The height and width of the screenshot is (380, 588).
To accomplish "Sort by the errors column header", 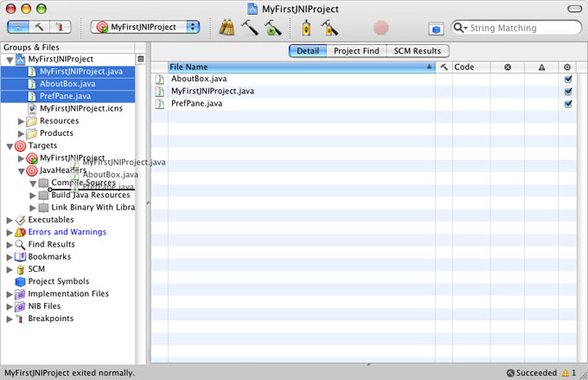I will (x=508, y=67).
